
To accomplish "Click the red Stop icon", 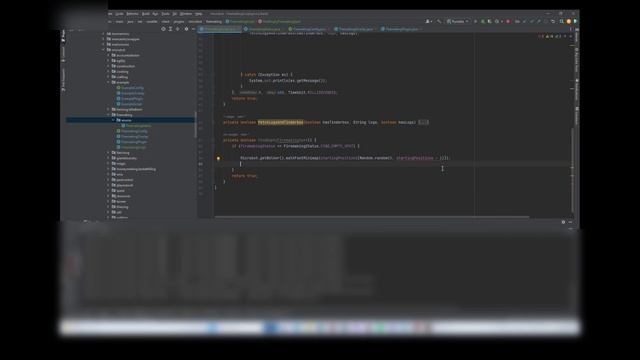I will pos(508,21).
